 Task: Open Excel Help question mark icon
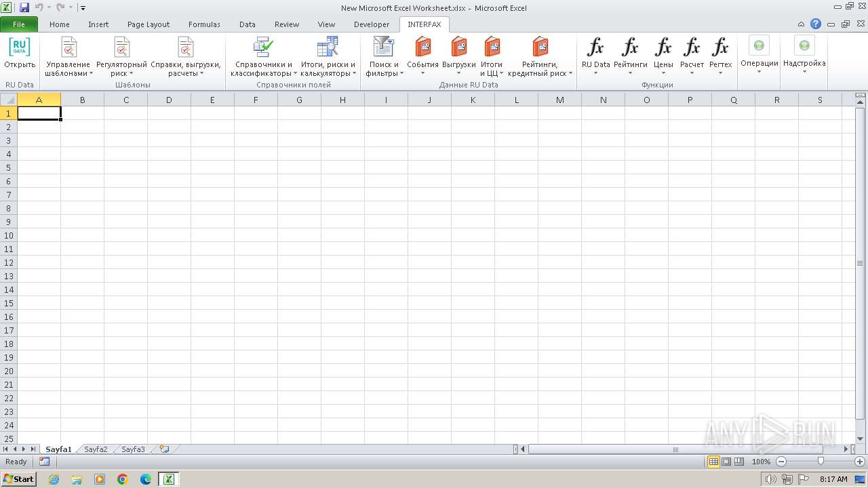click(x=816, y=24)
